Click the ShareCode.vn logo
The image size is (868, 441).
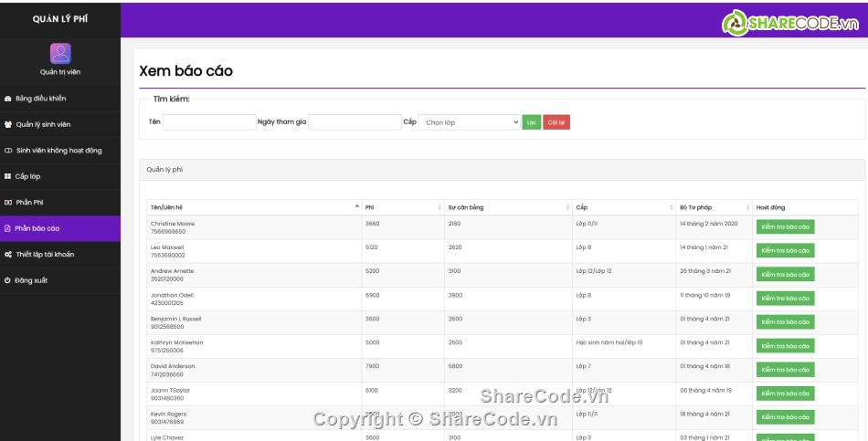(x=790, y=23)
